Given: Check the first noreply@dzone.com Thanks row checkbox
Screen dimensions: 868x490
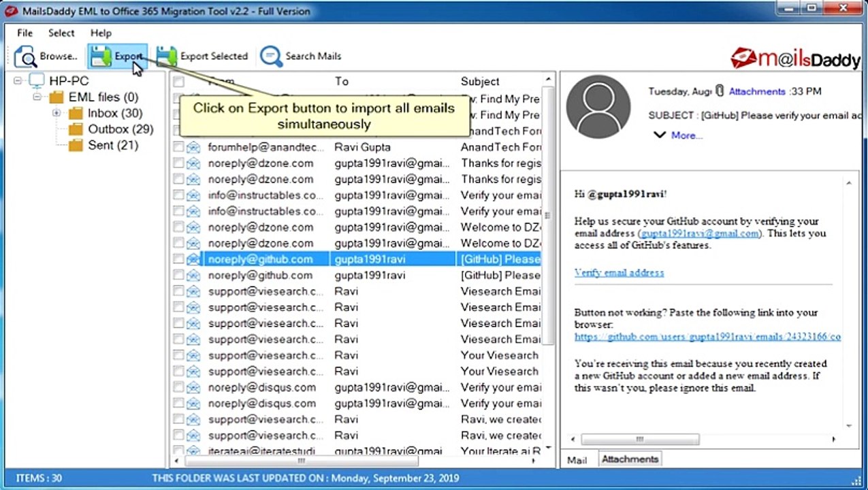Looking at the screenshot, I should pyautogui.click(x=178, y=163).
